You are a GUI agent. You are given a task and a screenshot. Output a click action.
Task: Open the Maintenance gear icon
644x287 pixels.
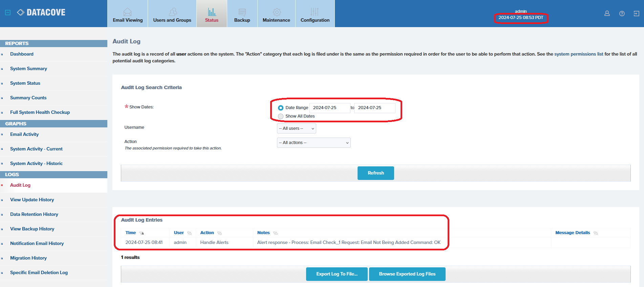[x=277, y=12]
